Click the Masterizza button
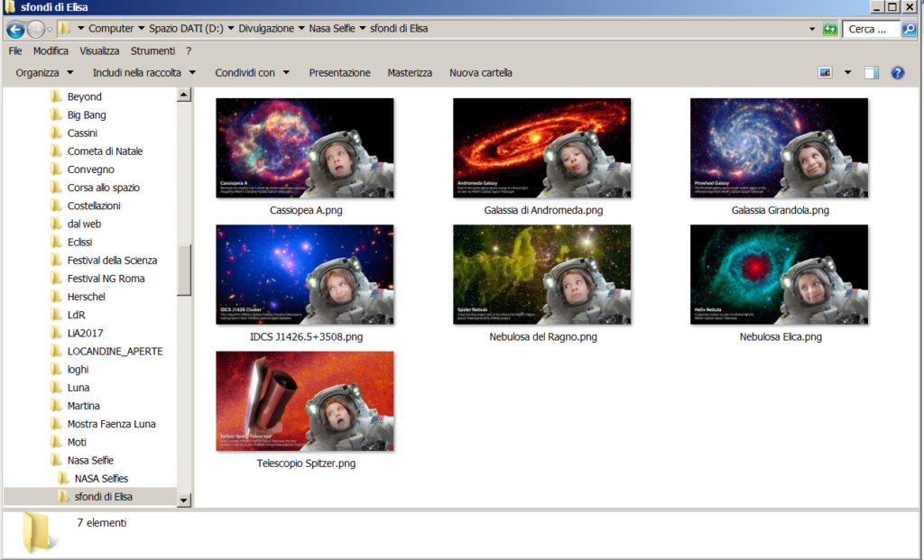 point(410,73)
